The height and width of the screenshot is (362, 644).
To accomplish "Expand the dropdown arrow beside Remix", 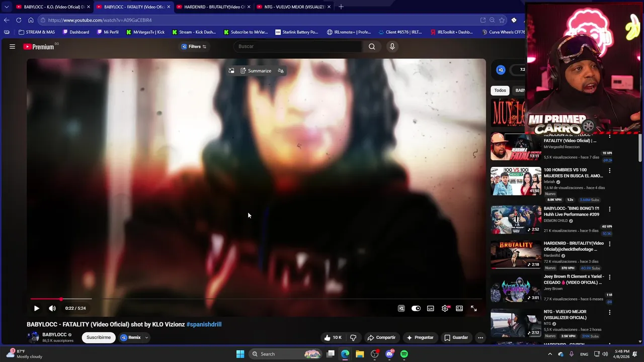I will tap(146, 337).
